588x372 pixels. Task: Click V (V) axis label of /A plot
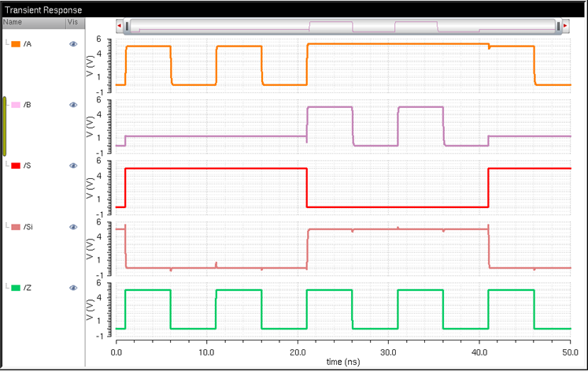click(x=90, y=65)
